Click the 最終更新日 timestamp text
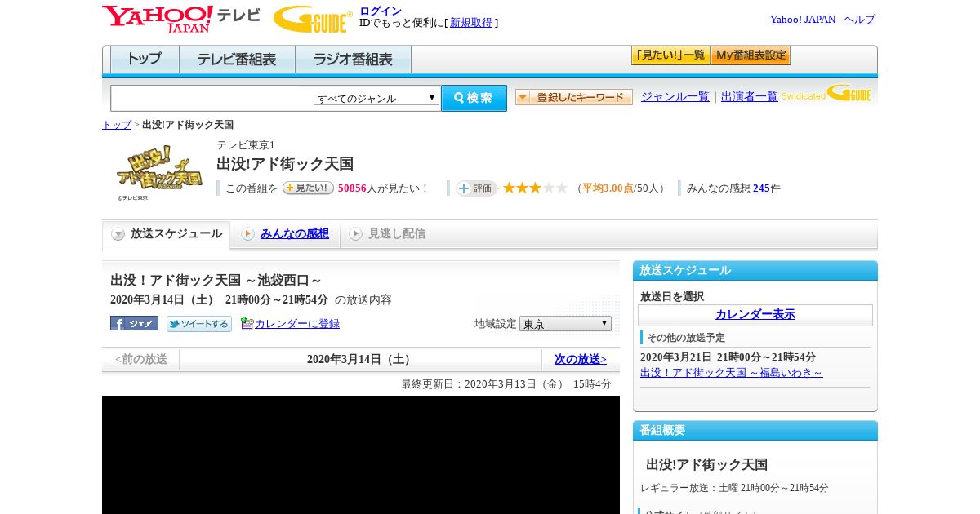Image resolution: width=980 pixels, height=514 pixels. click(506, 384)
